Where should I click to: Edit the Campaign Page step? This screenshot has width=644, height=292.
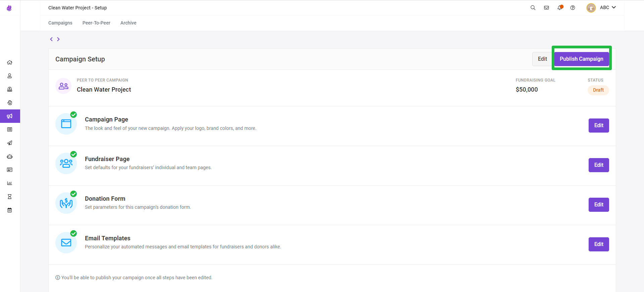coord(599,126)
